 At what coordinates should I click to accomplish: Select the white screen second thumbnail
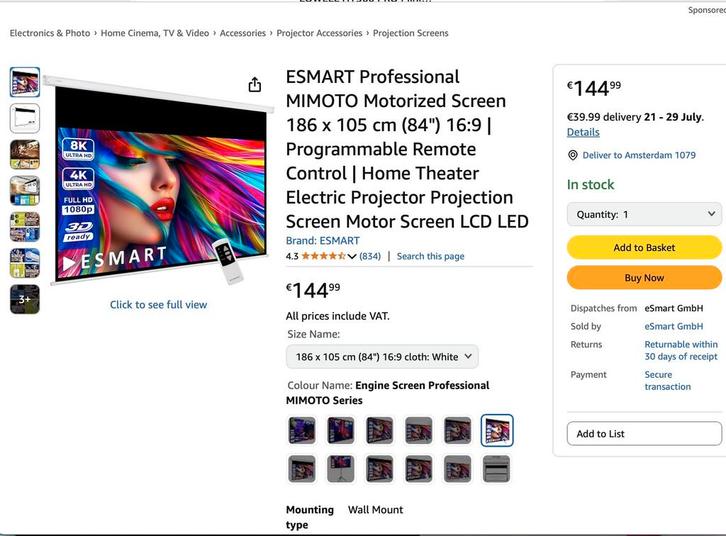[x=25, y=118]
